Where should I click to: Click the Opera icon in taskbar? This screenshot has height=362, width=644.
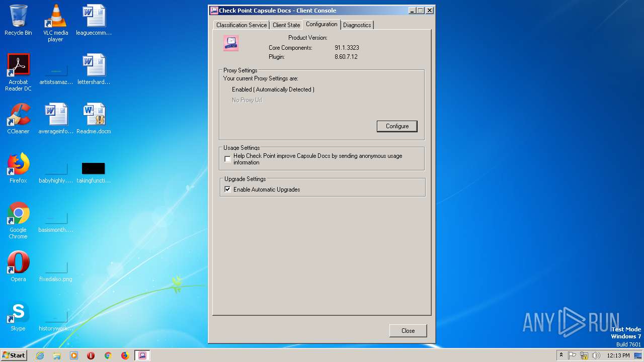pos(91,355)
